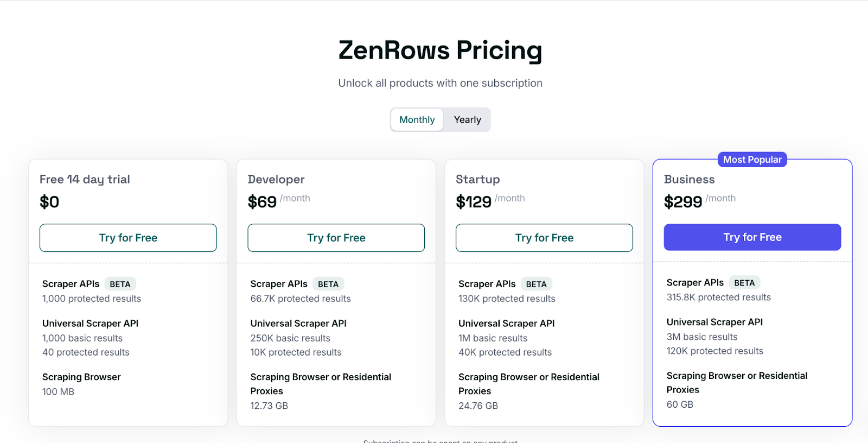Click the Most Popular badge
The width and height of the screenshot is (868, 443).
(x=752, y=160)
